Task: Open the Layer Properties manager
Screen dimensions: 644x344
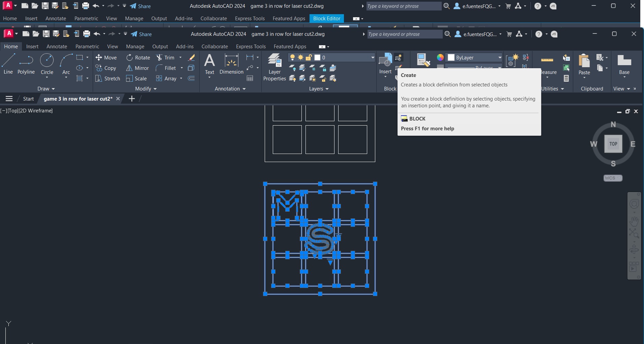Action: [x=274, y=67]
